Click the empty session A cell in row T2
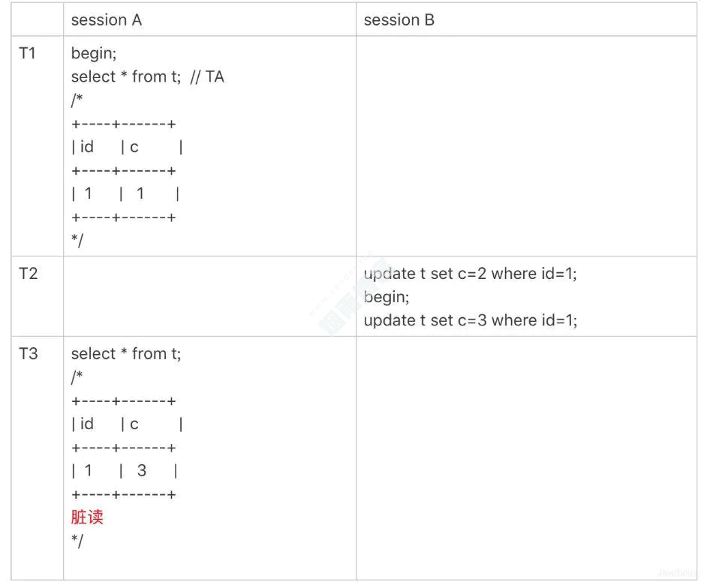This screenshot has height=588, width=704. pos(209,296)
